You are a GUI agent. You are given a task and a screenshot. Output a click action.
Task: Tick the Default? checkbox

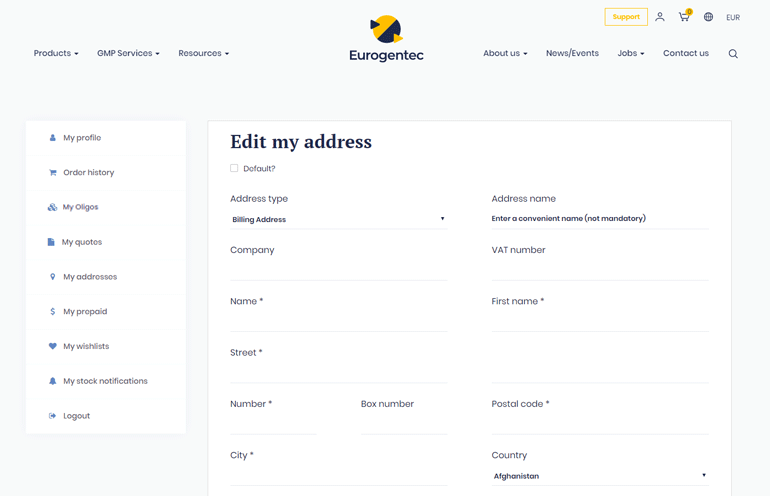[234, 169]
